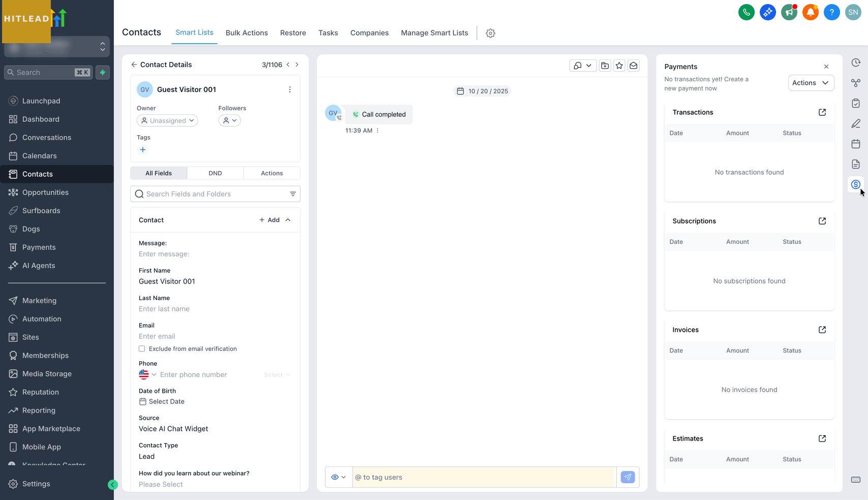Select the All Fields tab
The image size is (868, 500).
coord(159,173)
